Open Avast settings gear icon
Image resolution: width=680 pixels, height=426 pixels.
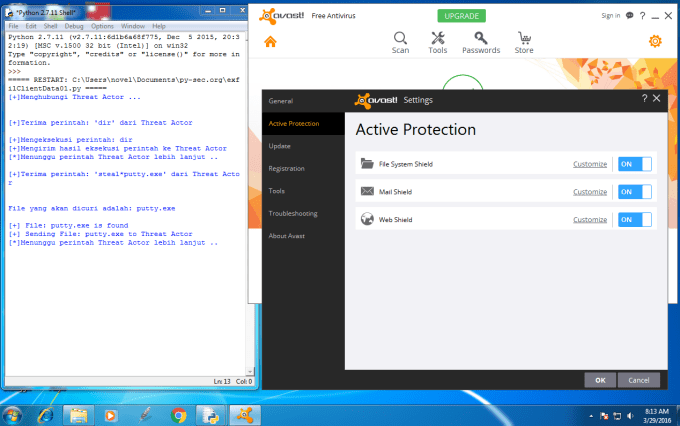(x=655, y=41)
